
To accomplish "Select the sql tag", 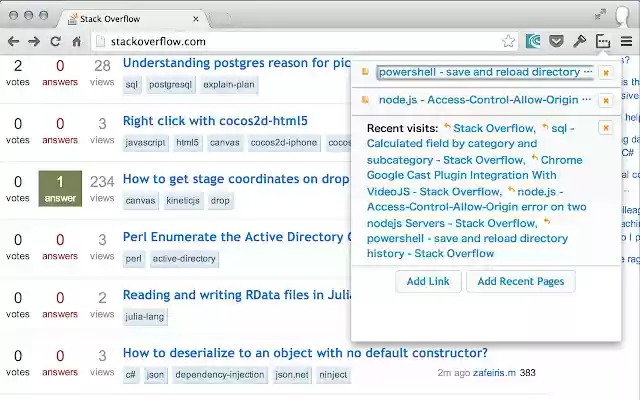I will 132,85.
